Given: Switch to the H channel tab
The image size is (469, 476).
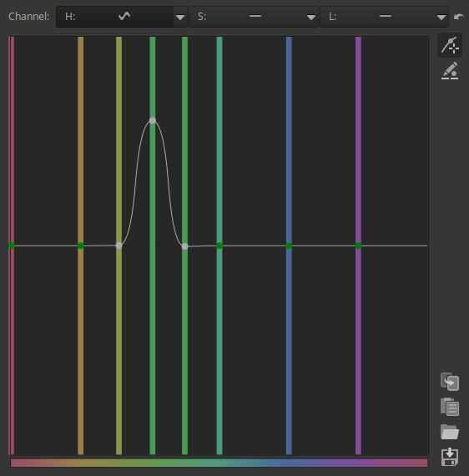Looking at the screenshot, I should click(x=114, y=17).
